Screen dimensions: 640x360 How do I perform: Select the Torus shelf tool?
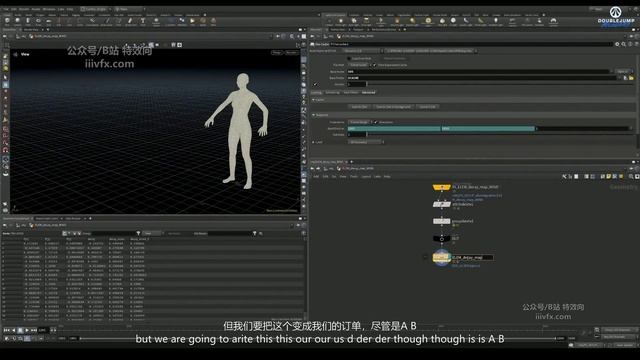(x=38, y=21)
